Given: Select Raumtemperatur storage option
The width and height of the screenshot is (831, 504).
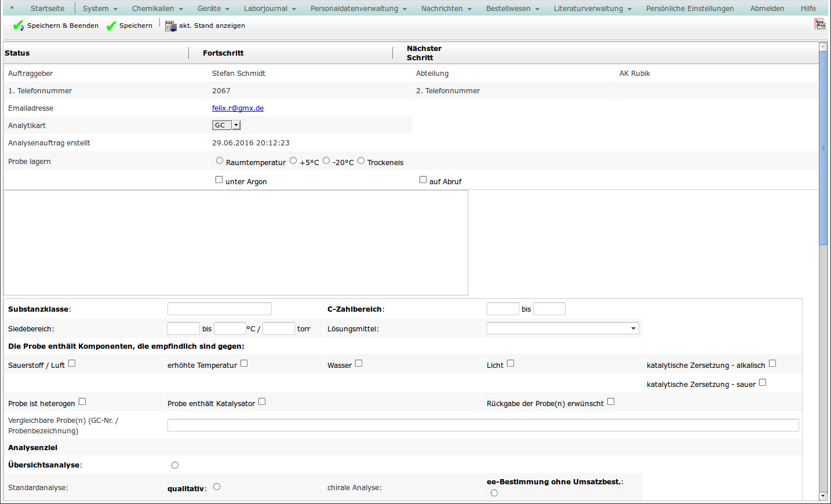Looking at the screenshot, I should pyautogui.click(x=220, y=160).
